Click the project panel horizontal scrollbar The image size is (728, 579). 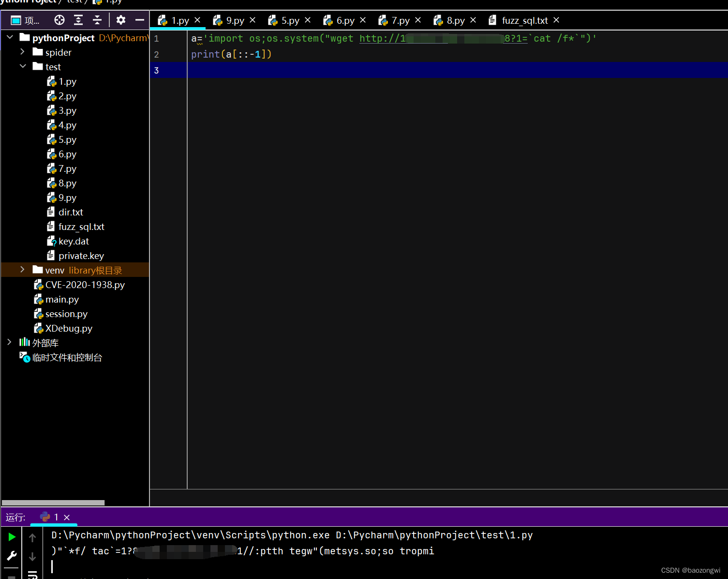coord(53,503)
